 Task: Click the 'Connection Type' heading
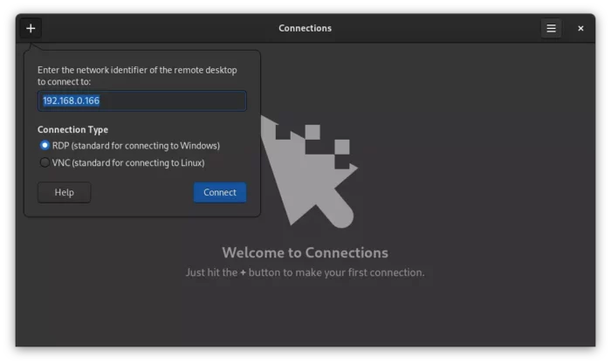click(x=72, y=129)
